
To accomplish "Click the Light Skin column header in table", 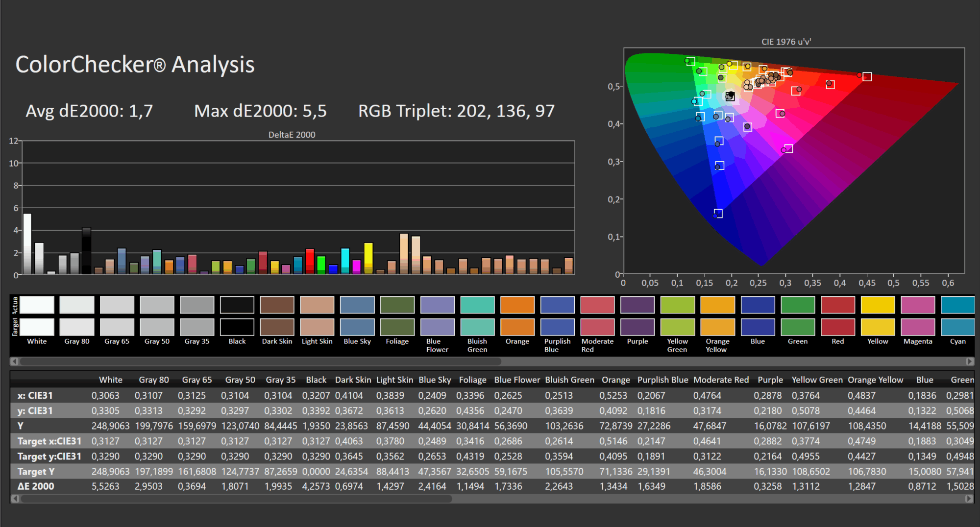I will [x=394, y=380].
